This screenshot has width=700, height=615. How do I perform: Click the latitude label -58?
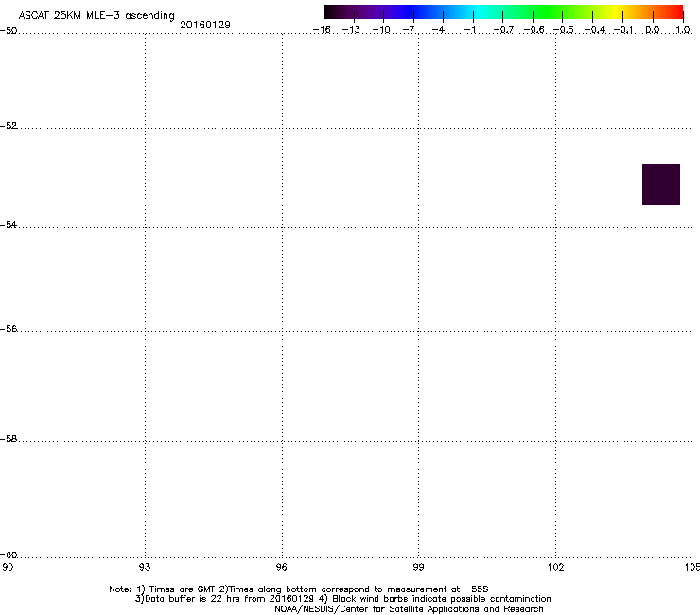point(9,439)
